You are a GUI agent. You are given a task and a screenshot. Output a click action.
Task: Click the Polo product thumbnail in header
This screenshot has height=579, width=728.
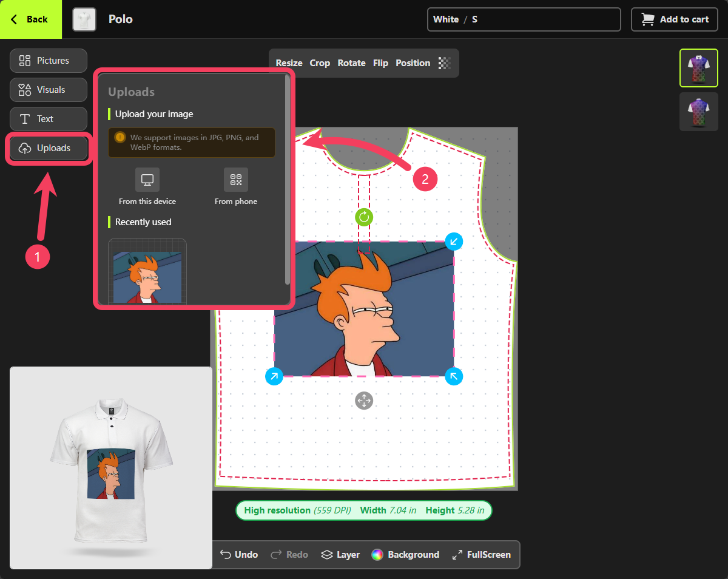tap(84, 19)
